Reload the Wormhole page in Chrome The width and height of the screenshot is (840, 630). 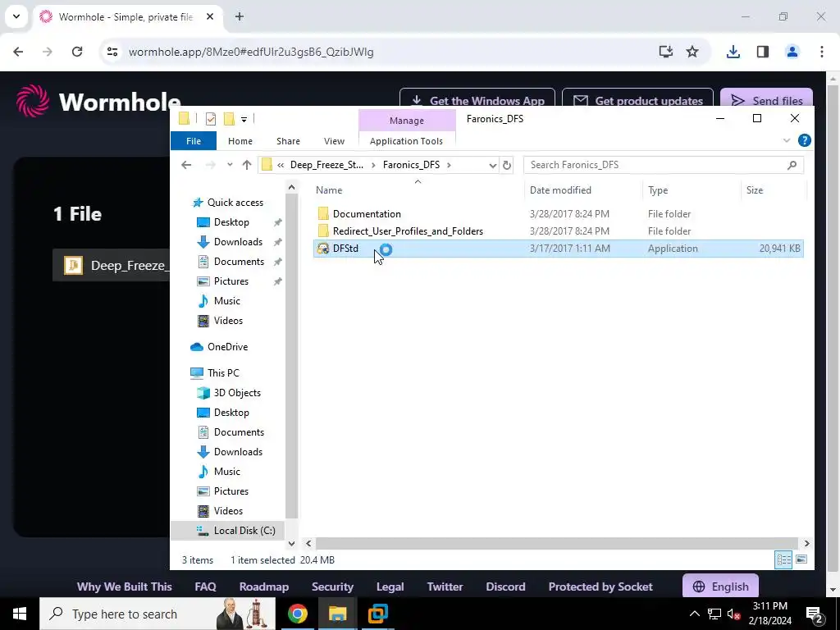77,52
